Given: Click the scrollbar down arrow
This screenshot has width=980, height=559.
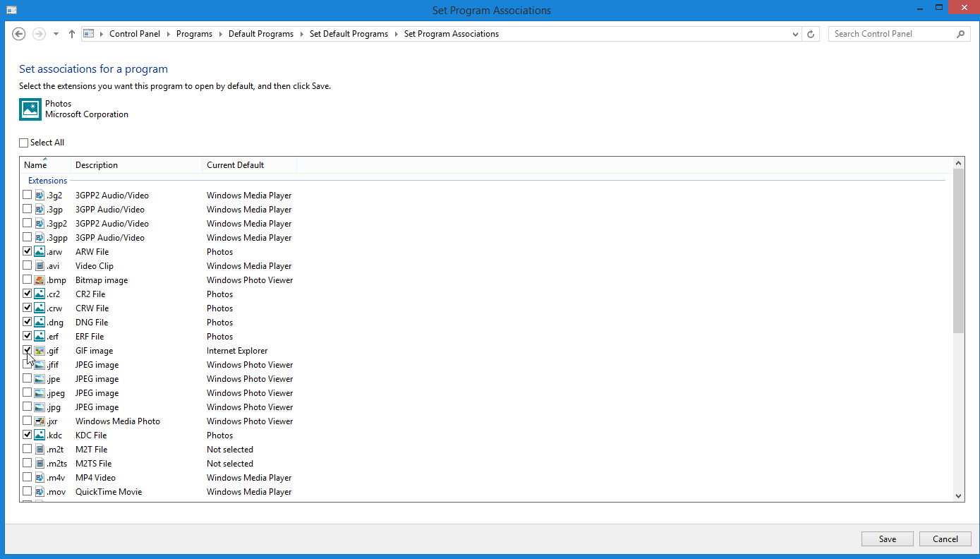Looking at the screenshot, I should pyautogui.click(x=959, y=496).
